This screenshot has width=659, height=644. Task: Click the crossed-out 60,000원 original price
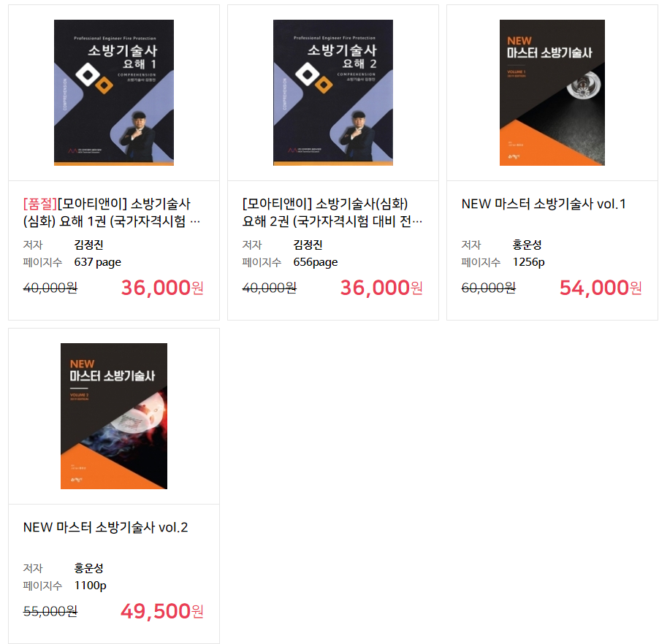coord(488,288)
